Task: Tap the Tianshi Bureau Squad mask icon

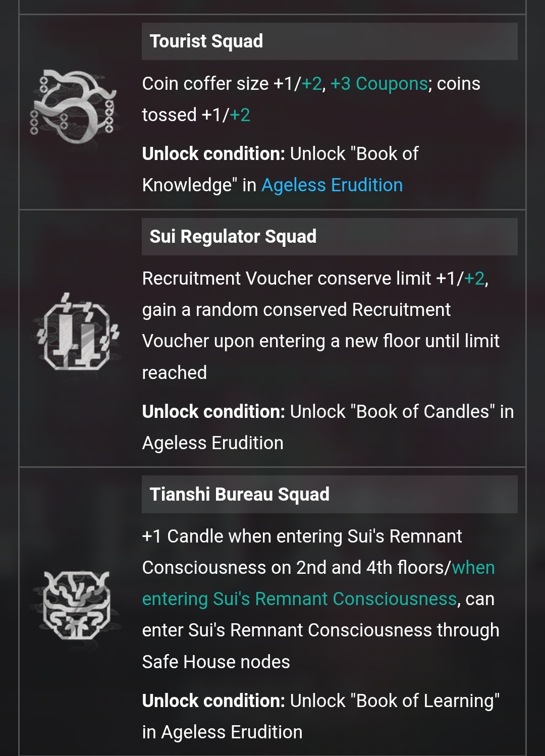Action: click(76, 605)
